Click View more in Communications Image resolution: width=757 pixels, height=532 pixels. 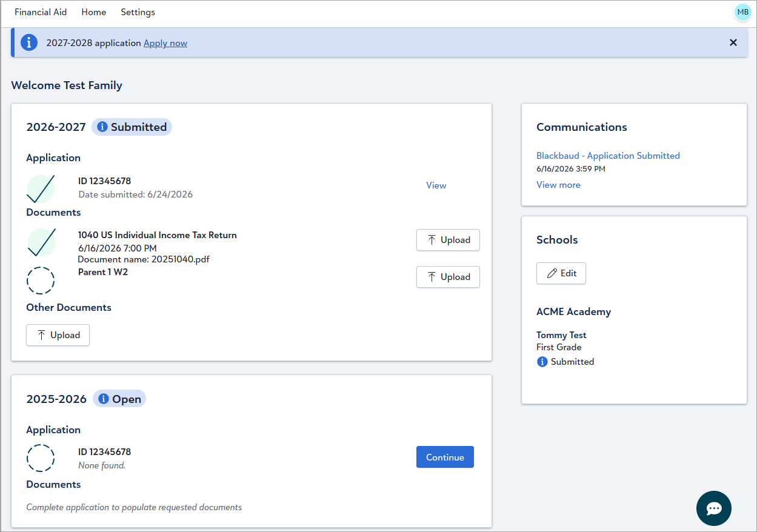[x=558, y=185]
